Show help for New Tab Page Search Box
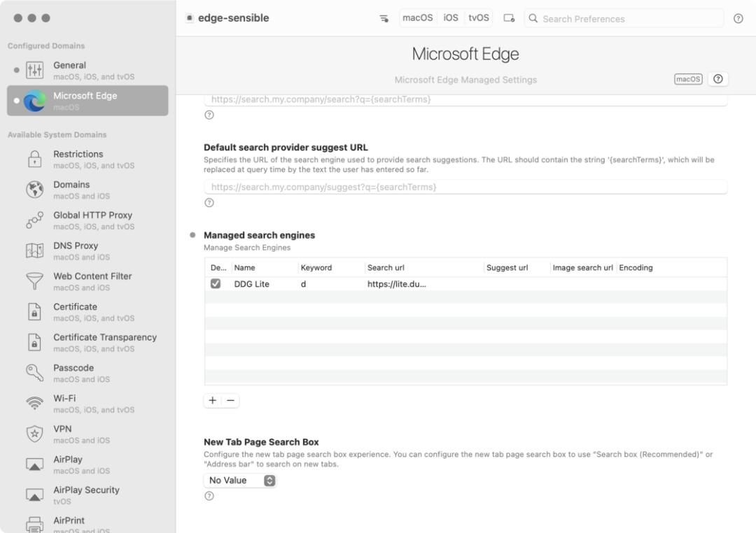 pos(209,497)
